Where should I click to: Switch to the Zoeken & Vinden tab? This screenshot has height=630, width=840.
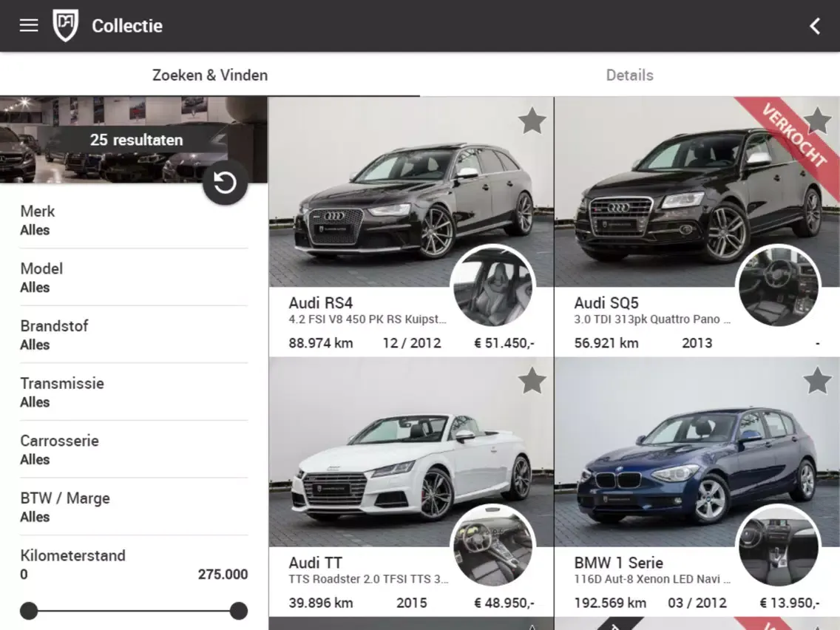click(x=210, y=75)
